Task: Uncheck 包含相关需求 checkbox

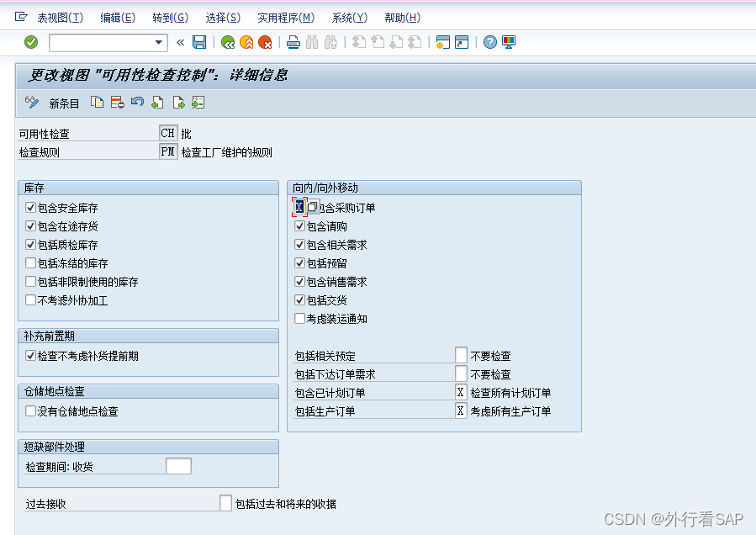Action: click(x=299, y=245)
